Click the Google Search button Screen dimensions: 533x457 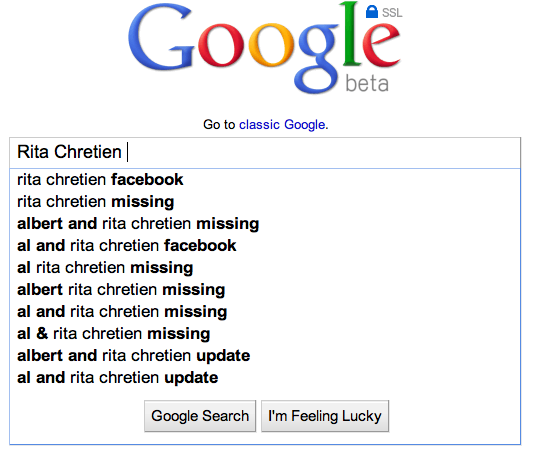[200, 416]
